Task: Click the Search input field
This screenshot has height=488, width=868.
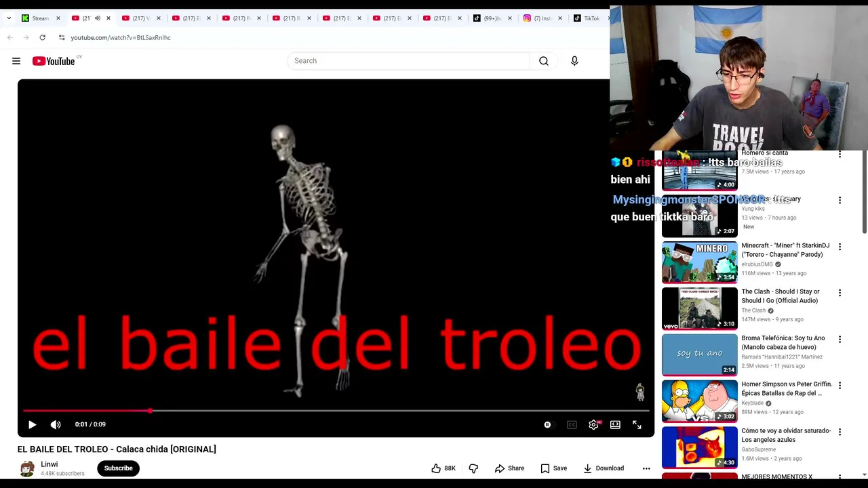Action: pyautogui.click(x=408, y=61)
